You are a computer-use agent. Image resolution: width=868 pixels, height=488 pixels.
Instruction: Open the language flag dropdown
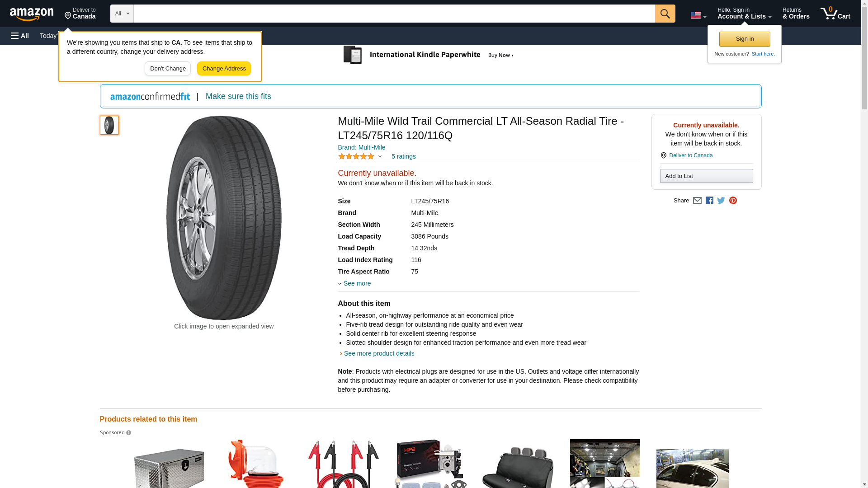point(698,15)
